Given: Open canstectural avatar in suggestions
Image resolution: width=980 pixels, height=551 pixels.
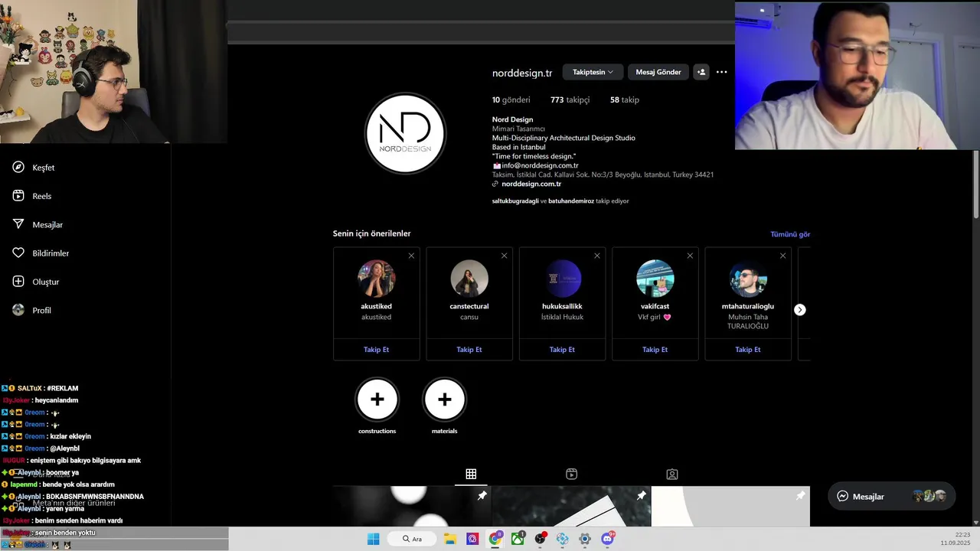Looking at the screenshot, I should point(469,279).
